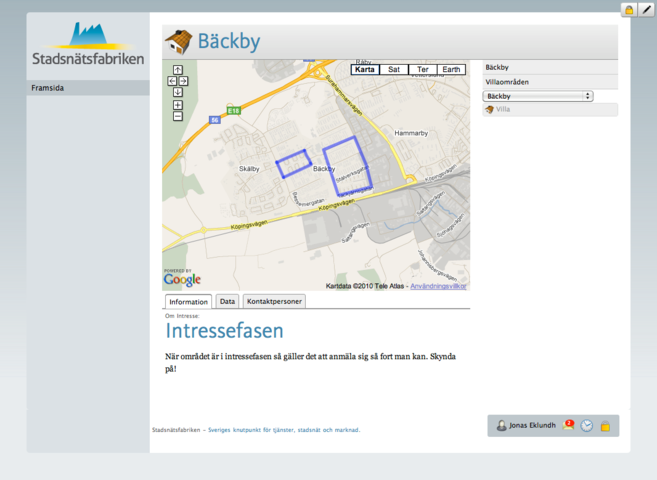Open the Kontaktpersoner tab
Screen dimensions: 657x480
tap(274, 301)
